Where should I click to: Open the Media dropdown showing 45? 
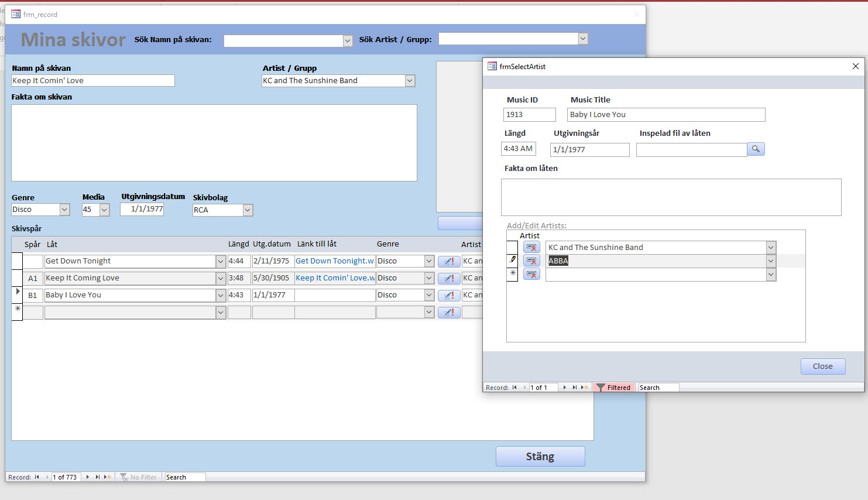point(104,210)
